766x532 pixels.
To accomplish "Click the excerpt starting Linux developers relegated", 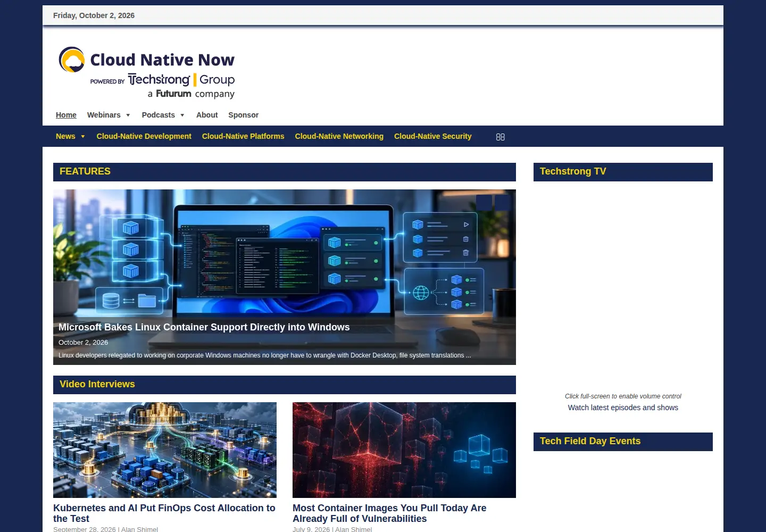I will [265, 355].
